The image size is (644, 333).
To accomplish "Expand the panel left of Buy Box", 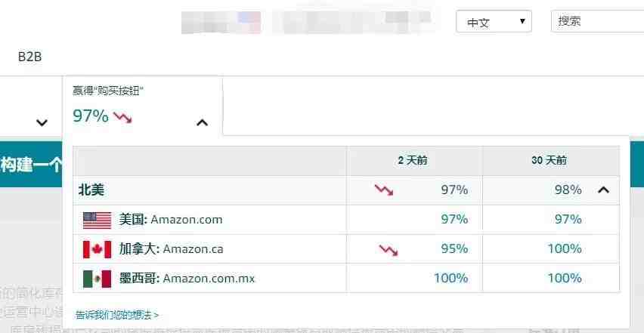I will pos(42,122).
